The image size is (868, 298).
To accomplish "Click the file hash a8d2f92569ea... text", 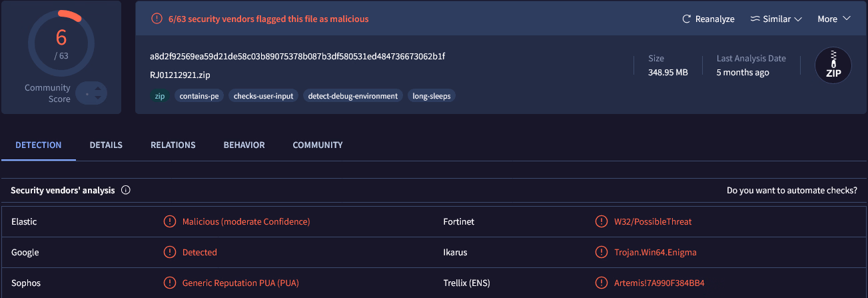I will (297, 56).
